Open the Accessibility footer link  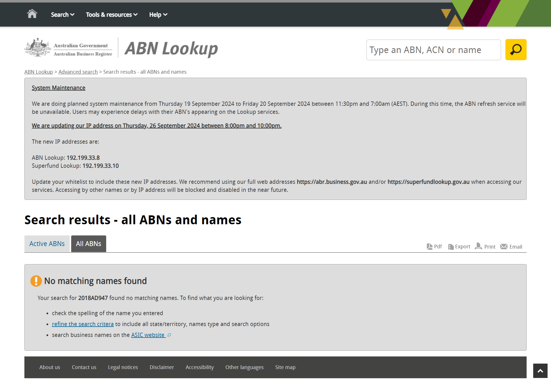pyautogui.click(x=200, y=367)
